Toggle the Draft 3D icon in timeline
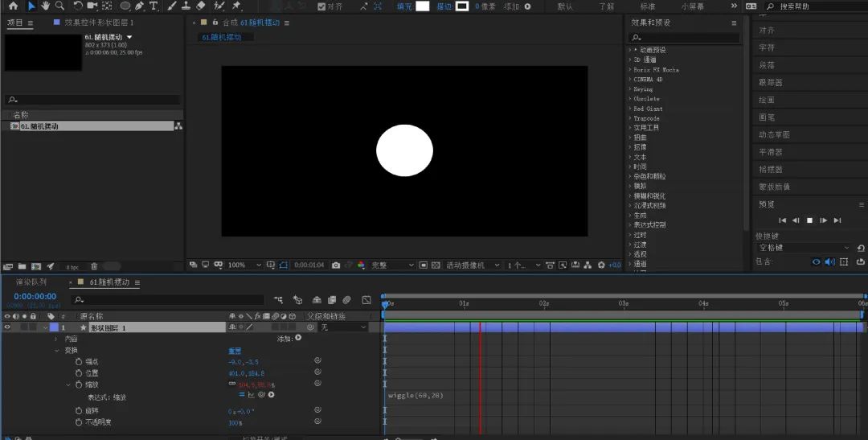This screenshot has height=440, width=868. pos(298,300)
